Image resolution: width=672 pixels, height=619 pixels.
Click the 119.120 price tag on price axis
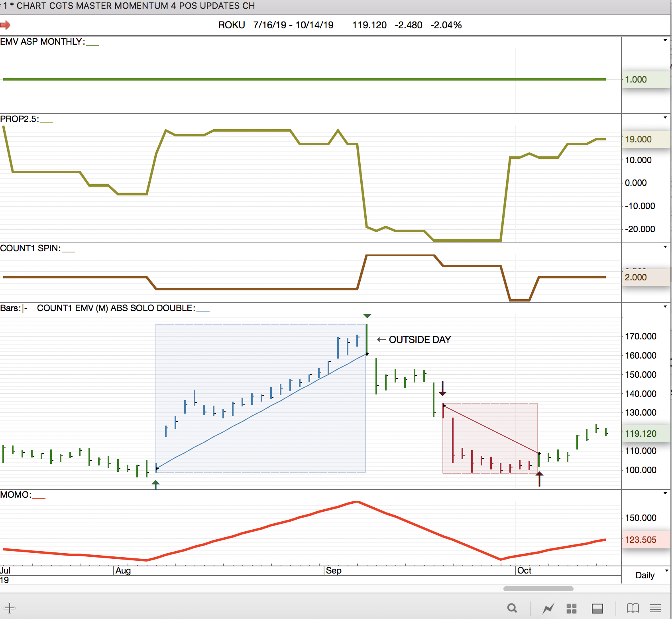tap(646, 434)
